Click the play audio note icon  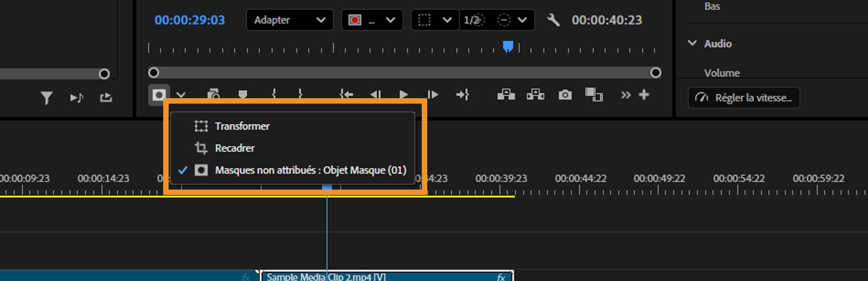(76, 98)
